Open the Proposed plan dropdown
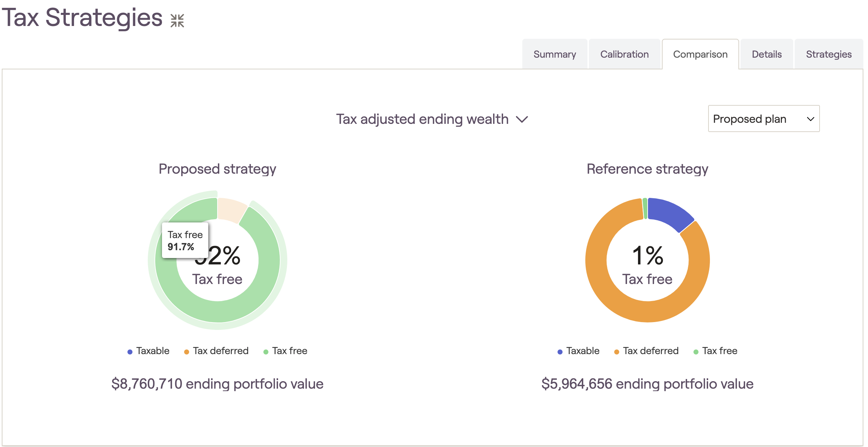Screen dimensions: 868x447 tap(764, 119)
